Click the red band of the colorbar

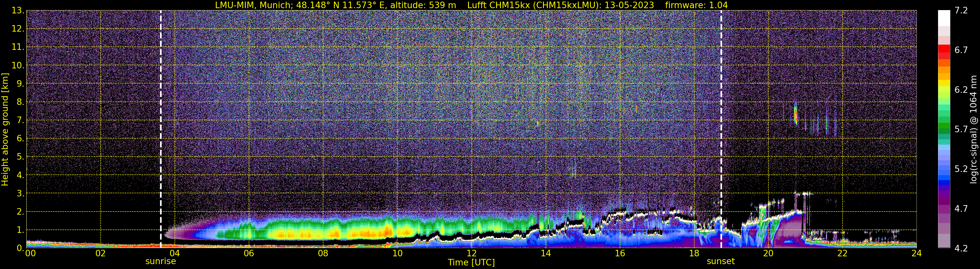click(x=944, y=49)
